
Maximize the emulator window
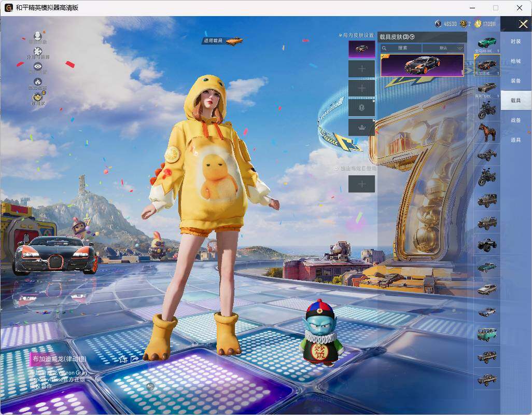coord(496,7)
